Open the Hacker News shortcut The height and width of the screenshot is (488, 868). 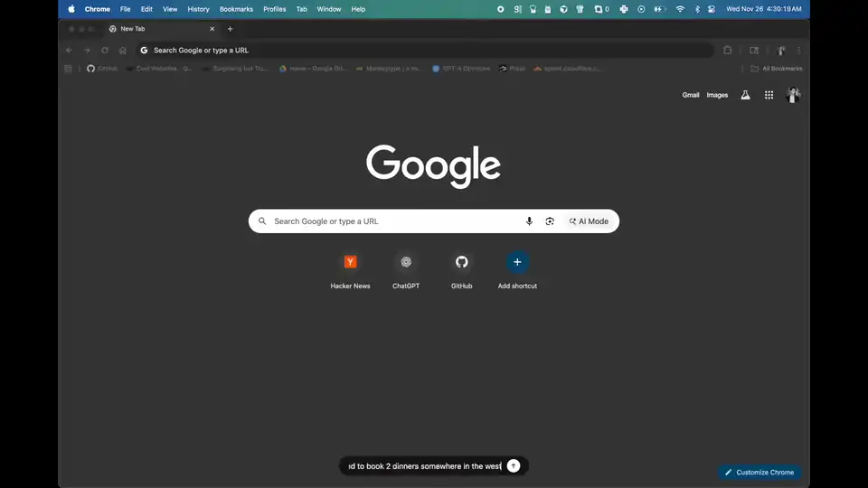[351, 271]
